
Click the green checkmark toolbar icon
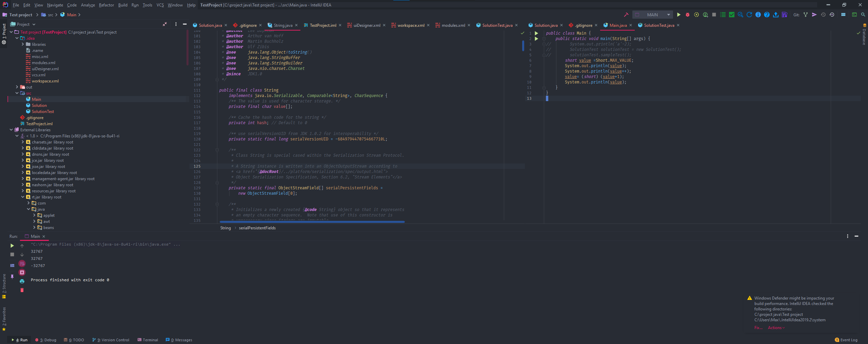732,15
